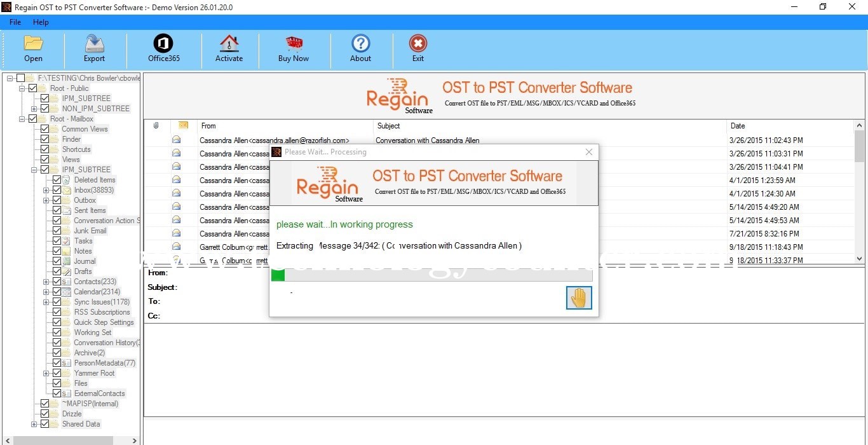Image resolution: width=868 pixels, height=445 pixels.
Task: Sort by the From column header
Action: tap(285, 126)
